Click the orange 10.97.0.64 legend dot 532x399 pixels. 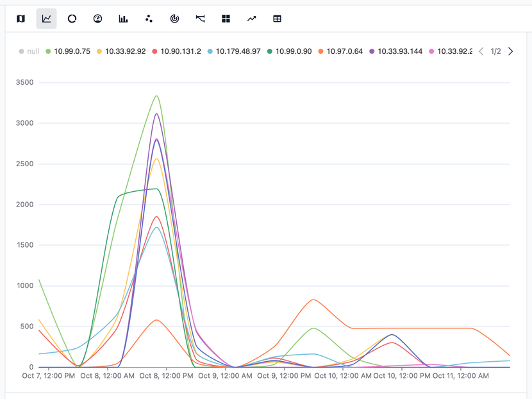coord(321,51)
